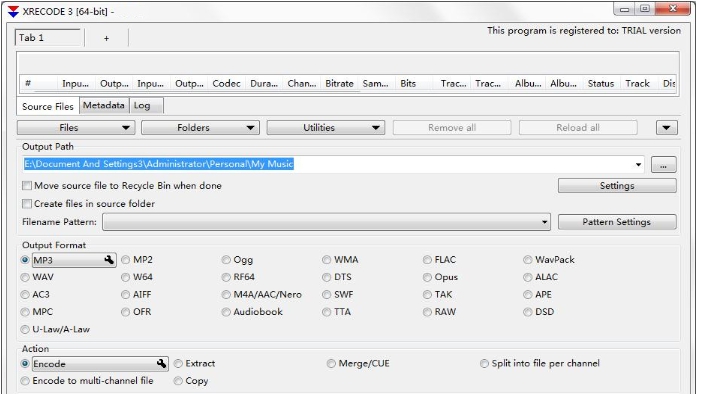701x394 pixels.
Task: Enable Move source file to Recycle Bin
Action: tap(27, 186)
